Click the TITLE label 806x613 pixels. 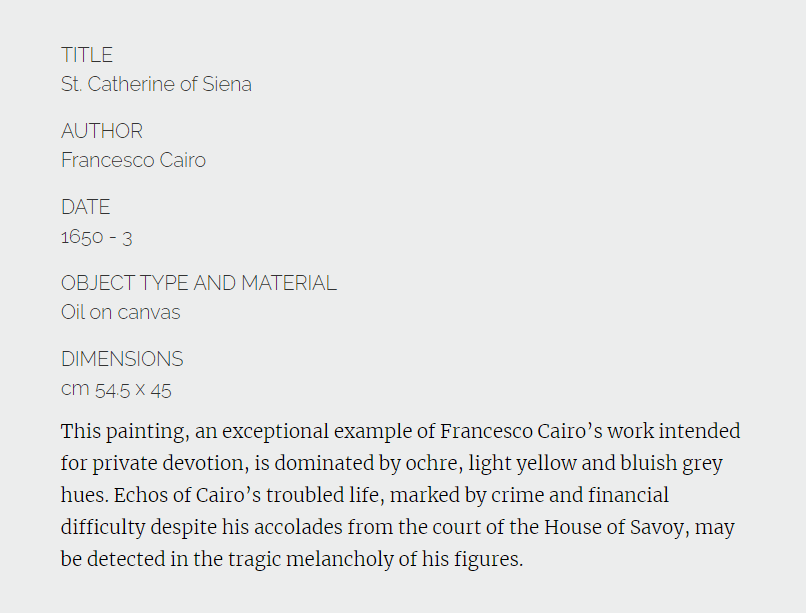(x=87, y=55)
